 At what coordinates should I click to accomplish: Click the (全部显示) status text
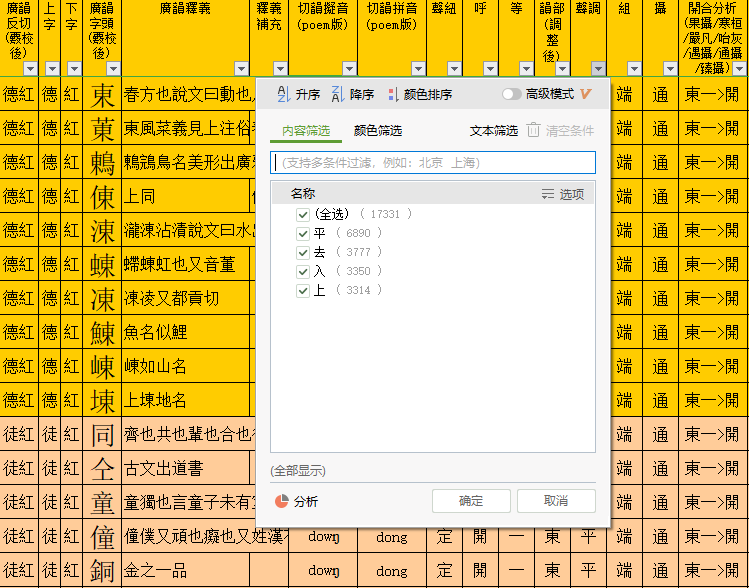tap(298, 471)
